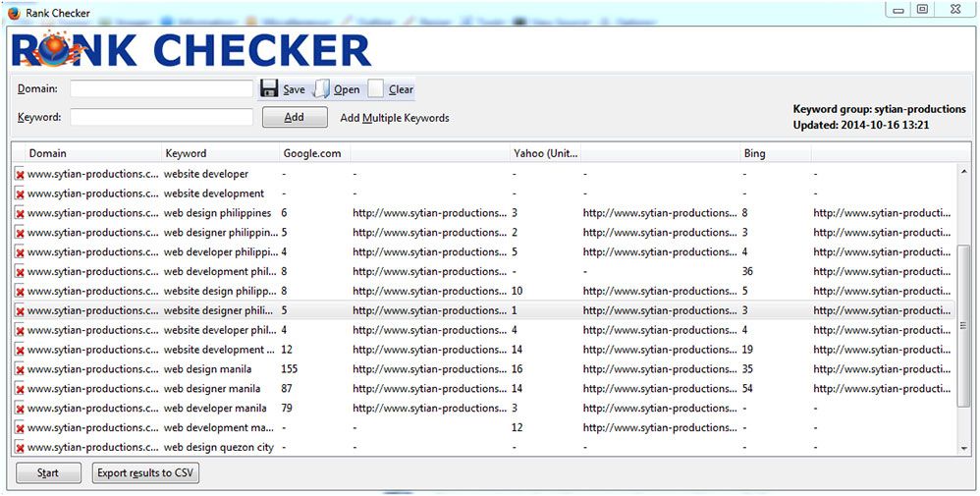The image size is (980, 496).
Task: Select Bing rank 19 cell
Action: (x=747, y=350)
